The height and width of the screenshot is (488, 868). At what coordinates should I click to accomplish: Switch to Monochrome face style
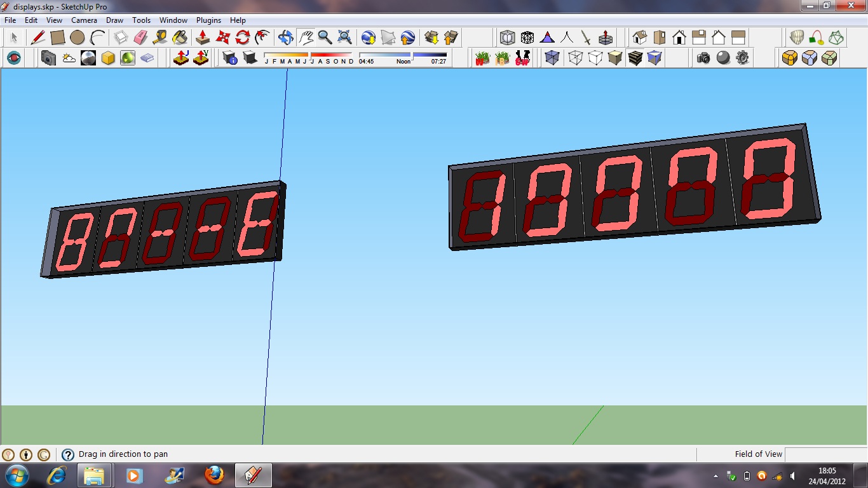point(654,58)
